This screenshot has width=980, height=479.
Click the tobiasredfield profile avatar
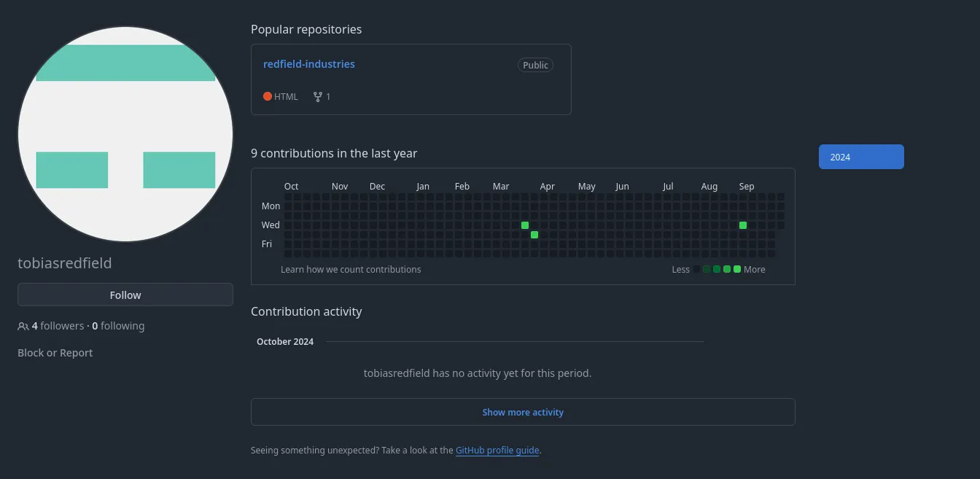click(x=125, y=133)
